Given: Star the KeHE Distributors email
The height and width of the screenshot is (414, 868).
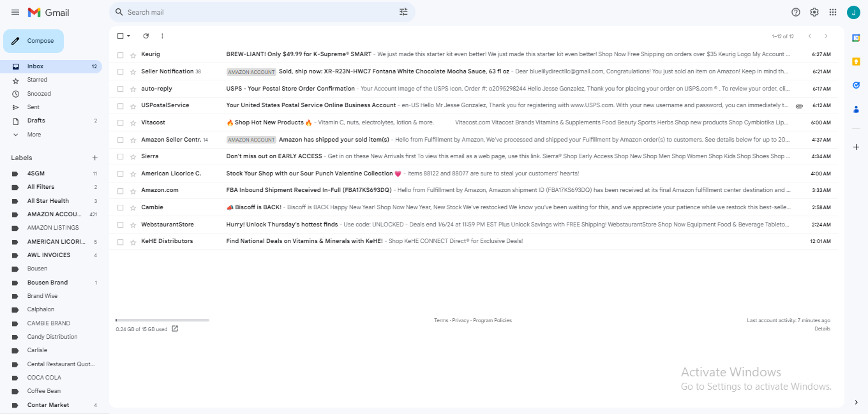Looking at the screenshot, I should (133, 242).
